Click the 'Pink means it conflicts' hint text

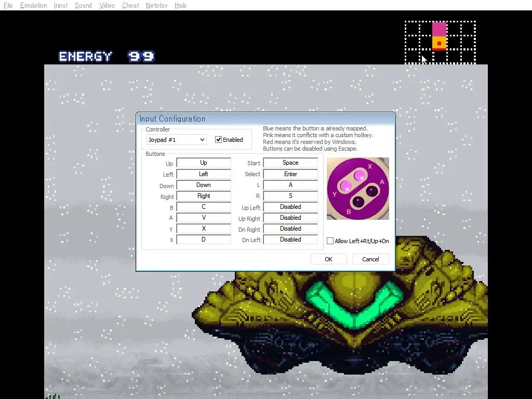point(318,135)
